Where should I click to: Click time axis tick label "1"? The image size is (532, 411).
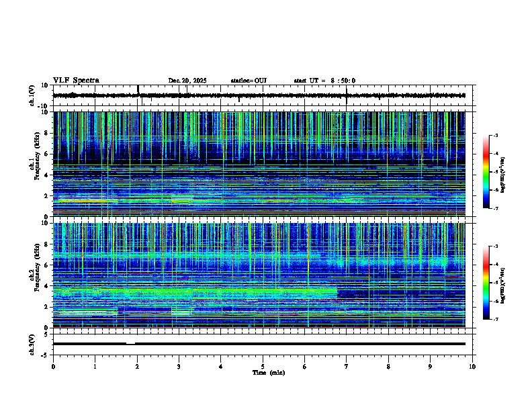[x=95, y=367]
